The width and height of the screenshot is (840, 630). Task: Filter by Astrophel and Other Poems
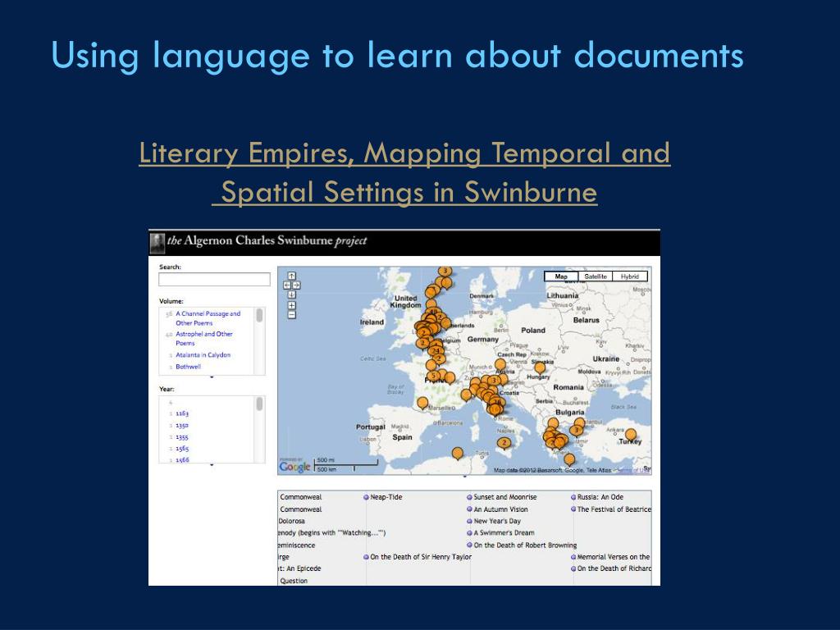coord(203,339)
